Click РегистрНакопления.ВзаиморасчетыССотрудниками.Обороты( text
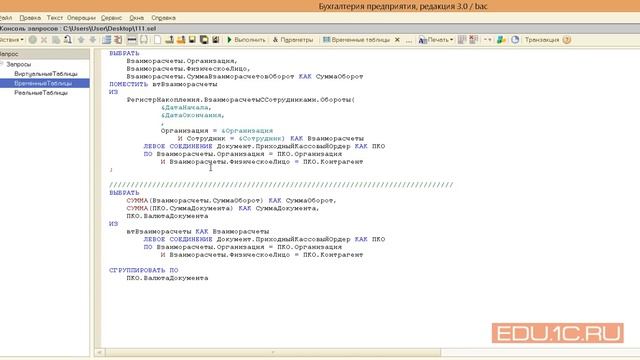 pyautogui.click(x=241, y=100)
